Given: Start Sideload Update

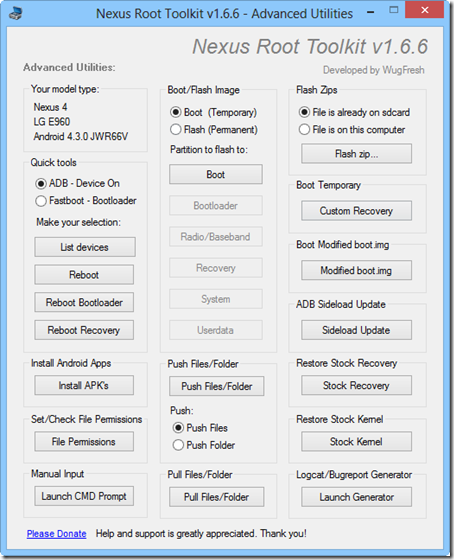Looking at the screenshot, I should click(x=356, y=330).
